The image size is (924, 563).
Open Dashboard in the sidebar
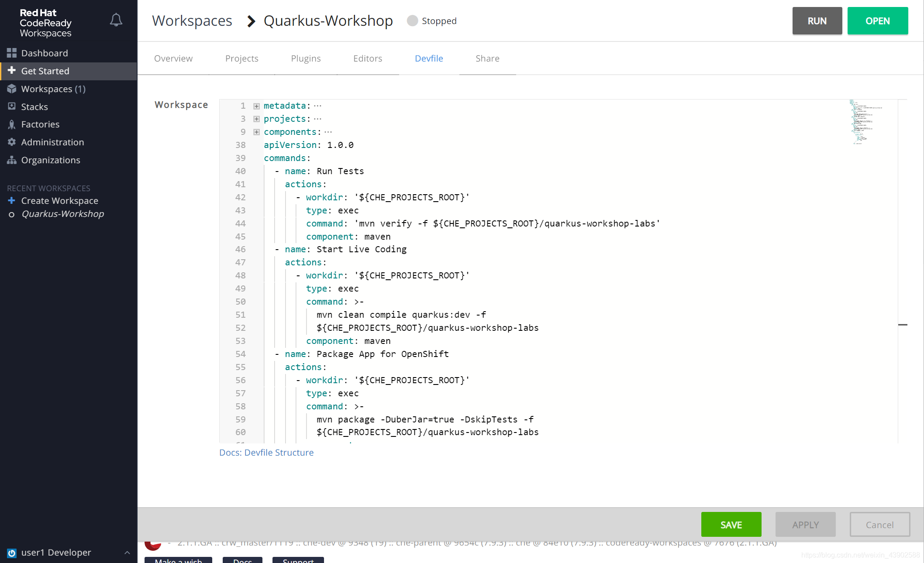coord(69,53)
